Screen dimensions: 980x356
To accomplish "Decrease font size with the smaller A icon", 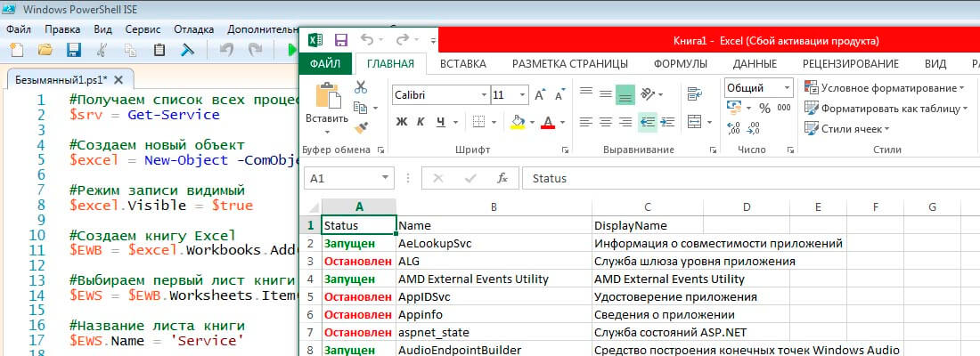I will [x=560, y=95].
